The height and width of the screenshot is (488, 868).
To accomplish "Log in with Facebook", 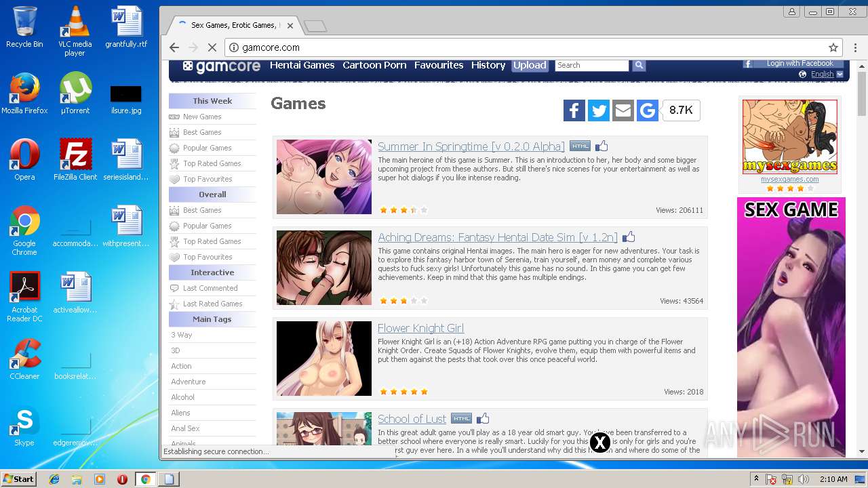I will [793, 63].
